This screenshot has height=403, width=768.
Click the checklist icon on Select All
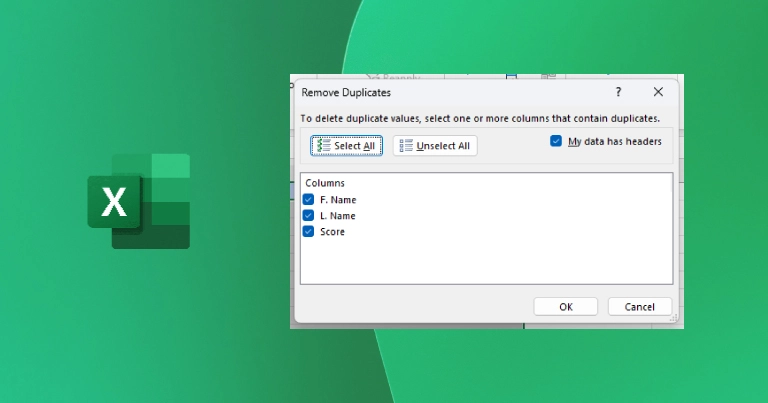pos(322,146)
